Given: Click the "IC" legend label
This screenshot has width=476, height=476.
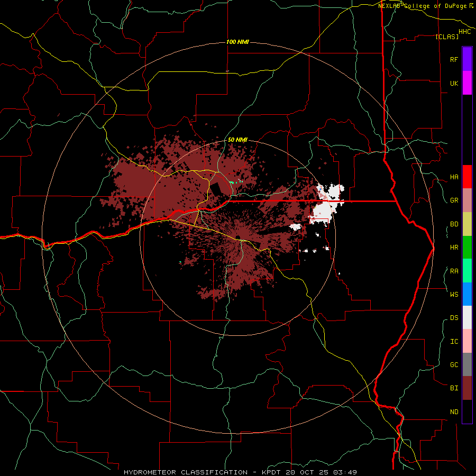Looking at the screenshot, I should tap(454, 342).
